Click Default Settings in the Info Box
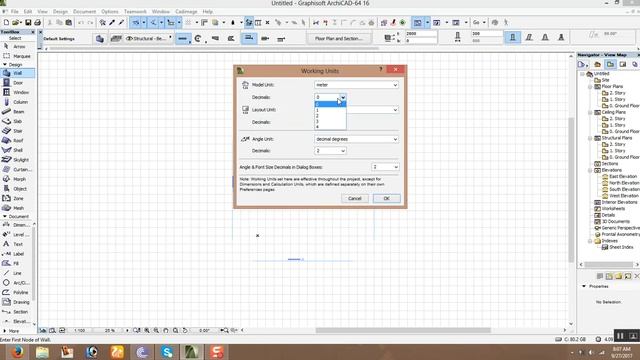Screen dimensions: 640x360 59,39
